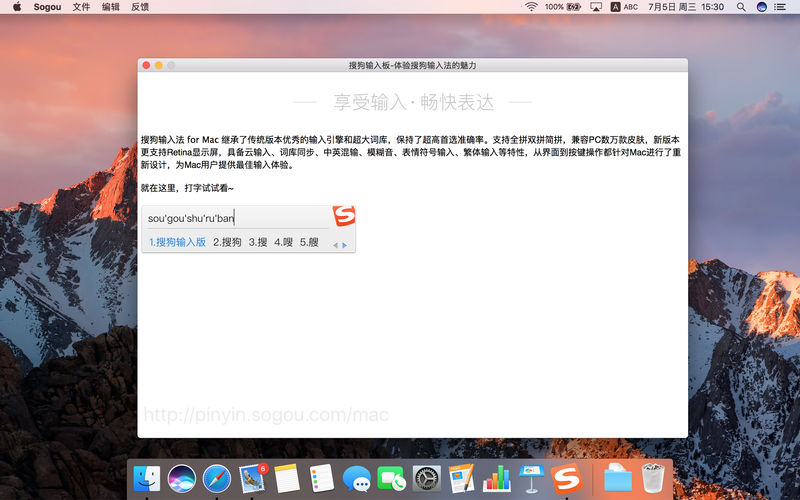Open Trash from the Dock
Viewport: 800px width, 500px height.
tap(653, 479)
